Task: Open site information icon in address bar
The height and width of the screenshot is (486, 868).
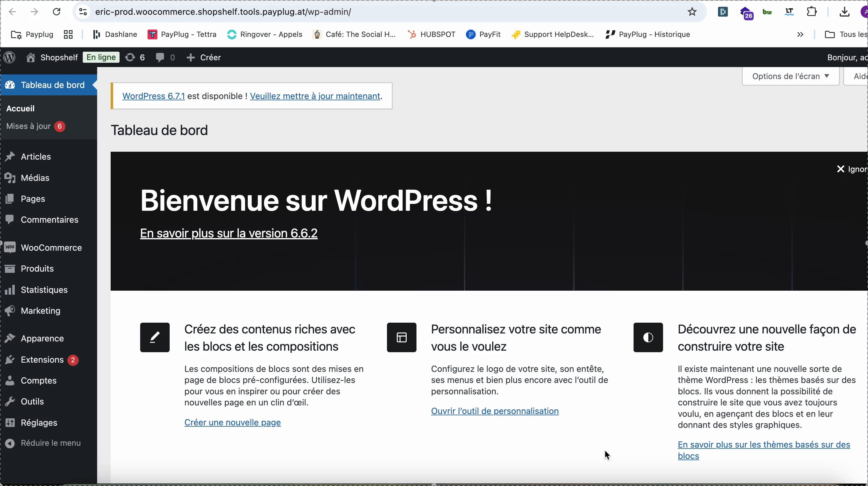Action: point(83,12)
